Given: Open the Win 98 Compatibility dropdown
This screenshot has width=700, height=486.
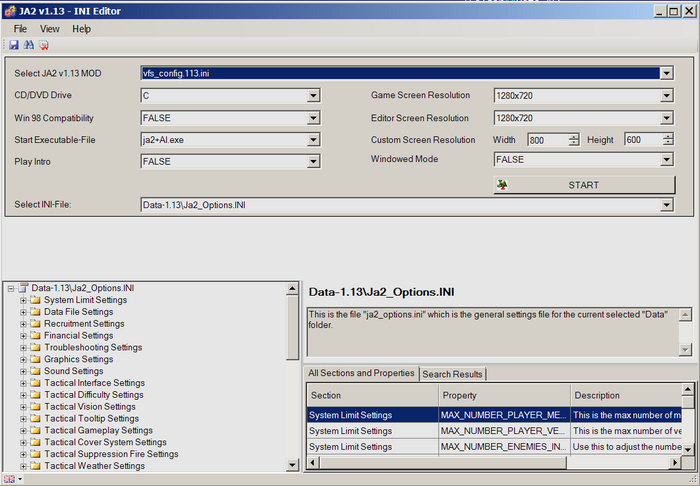Looking at the screenshot, I should [313, 118].
